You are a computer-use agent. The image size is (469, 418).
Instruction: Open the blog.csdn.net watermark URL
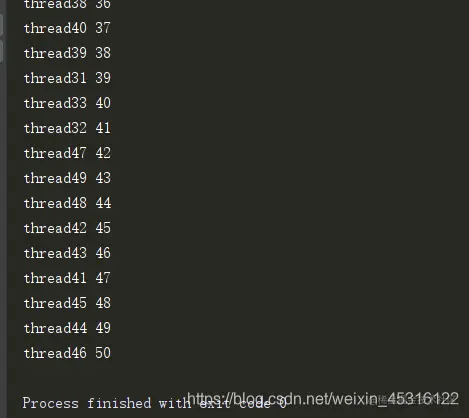pyautogui.click(x=323, y=399)
